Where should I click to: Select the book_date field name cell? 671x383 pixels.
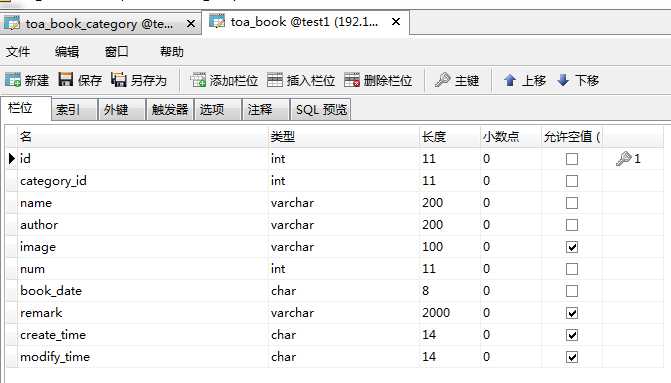tap(143, 291)
